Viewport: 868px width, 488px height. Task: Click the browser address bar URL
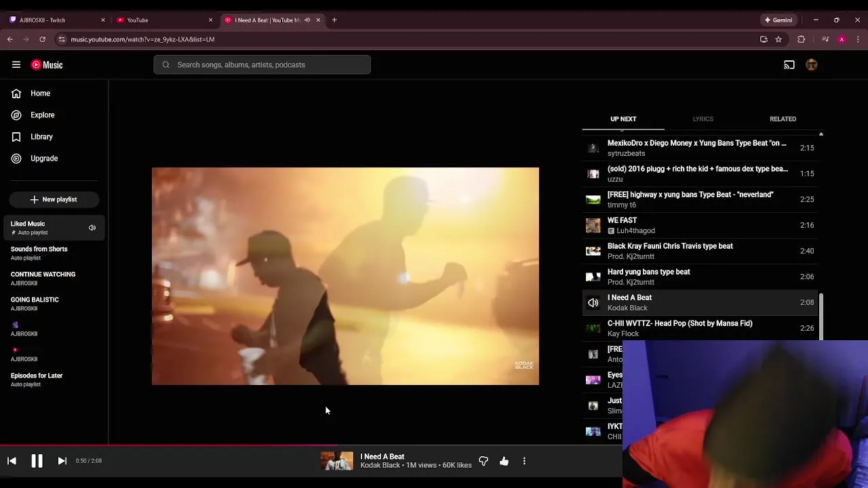(143, 39)
